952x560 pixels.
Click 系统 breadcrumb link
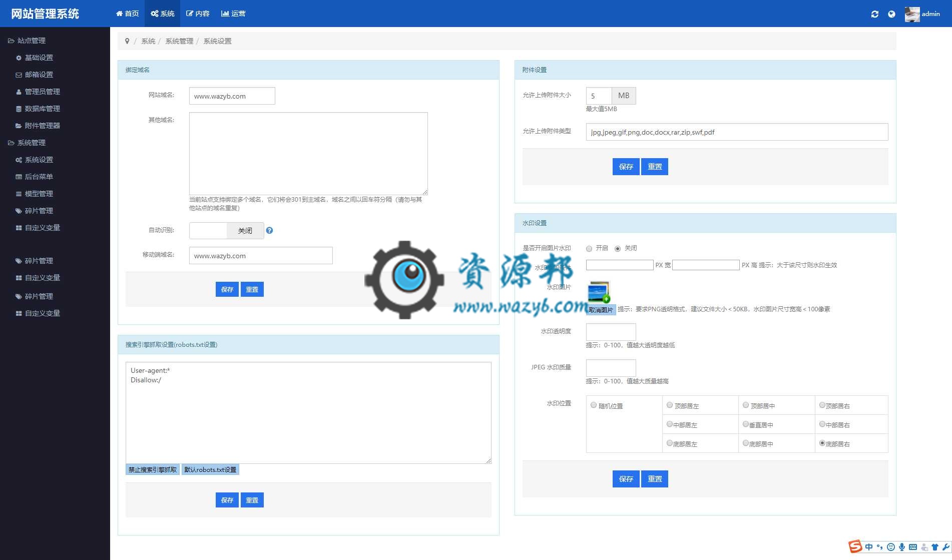coord(148,41)
